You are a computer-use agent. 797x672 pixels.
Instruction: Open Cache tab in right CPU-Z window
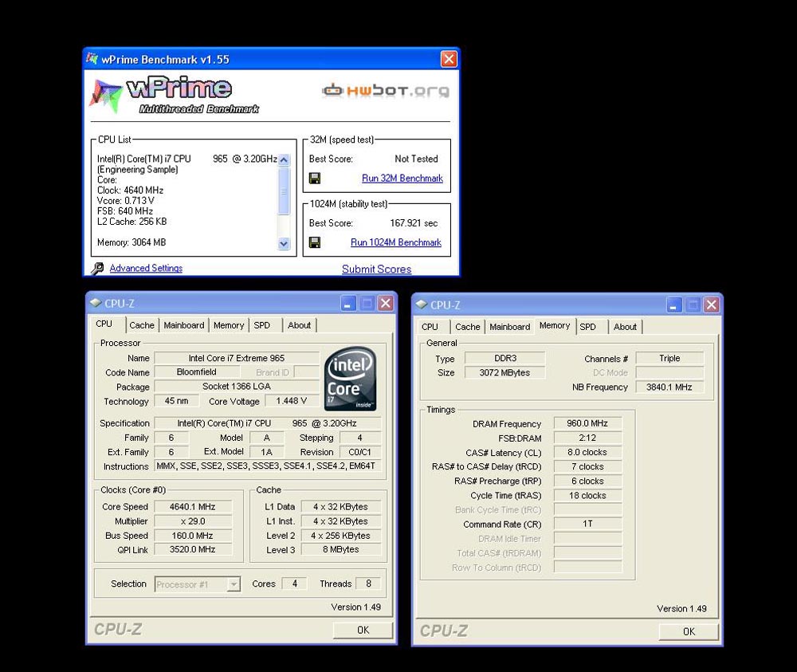point(468,326)
